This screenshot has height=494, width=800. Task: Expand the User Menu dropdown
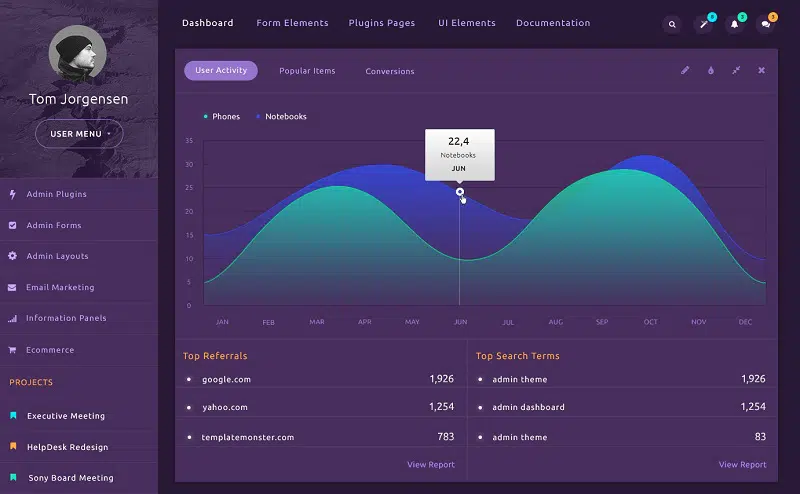(x=79, y=133)
